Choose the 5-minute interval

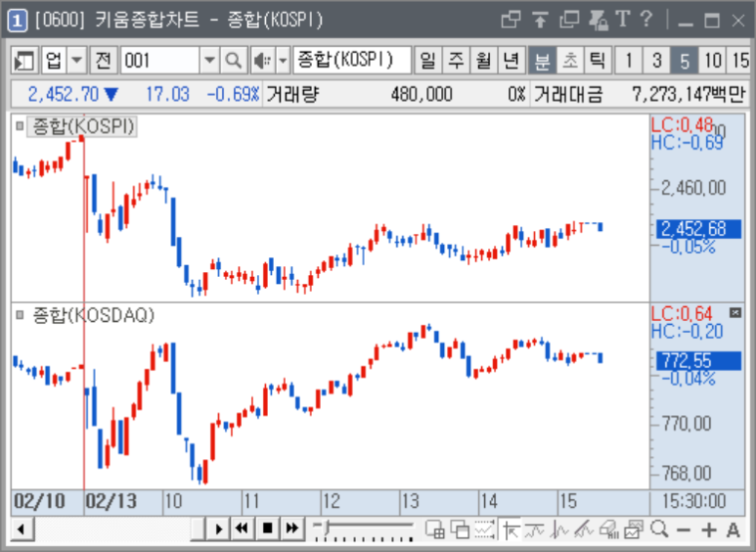coord(685,61)
